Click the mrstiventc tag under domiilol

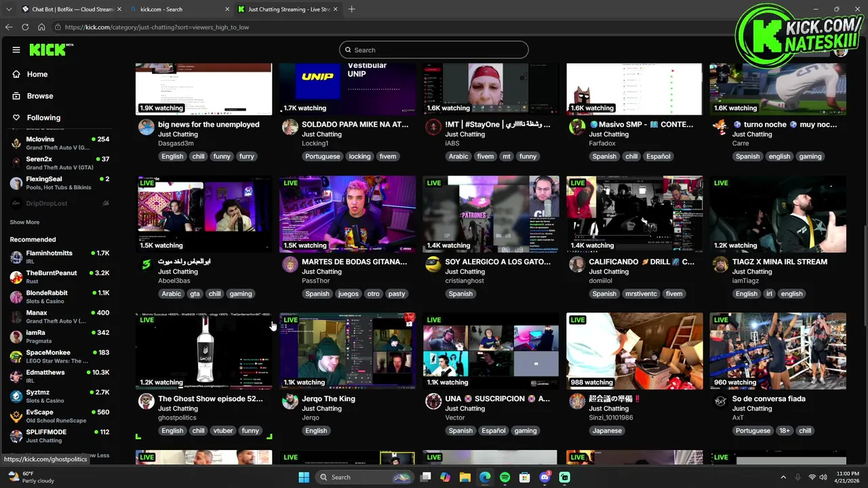coord(641,294)
